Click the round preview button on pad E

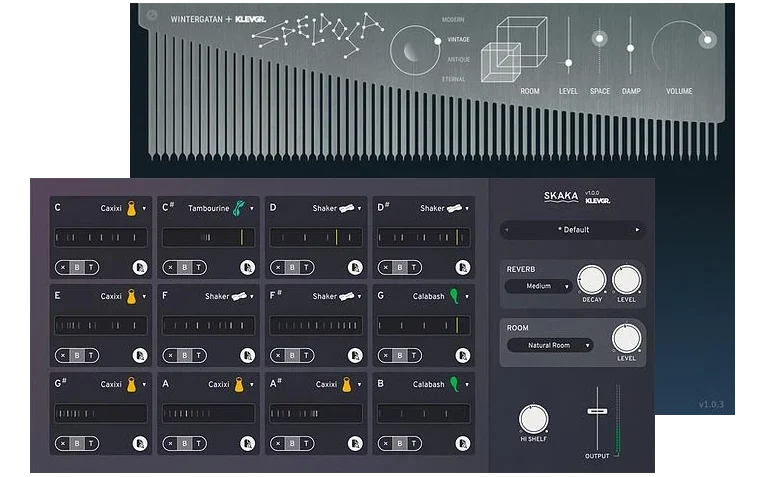(140, 356)
